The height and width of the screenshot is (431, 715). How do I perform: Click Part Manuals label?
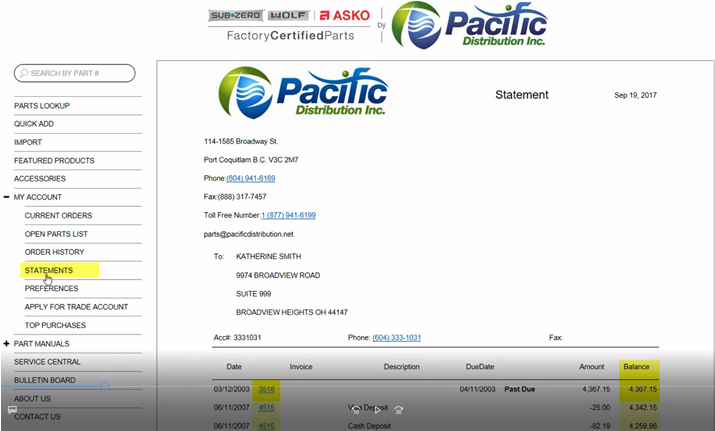pos(41,343)
